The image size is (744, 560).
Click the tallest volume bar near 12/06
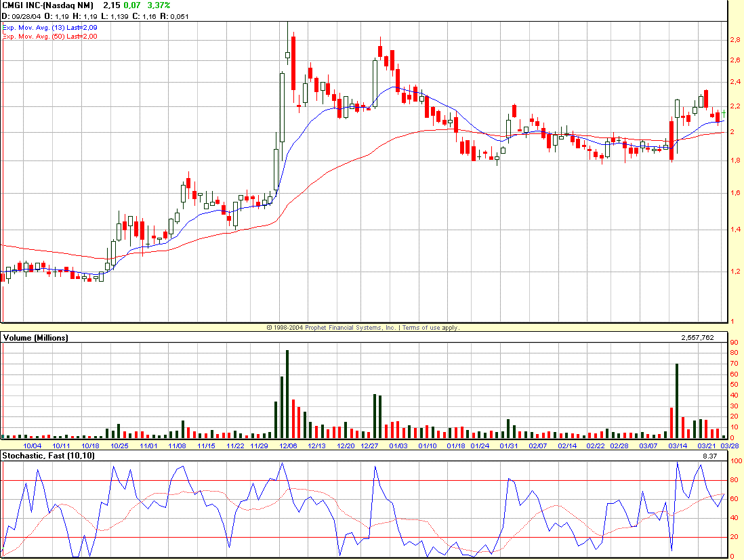tap(287, 394)
